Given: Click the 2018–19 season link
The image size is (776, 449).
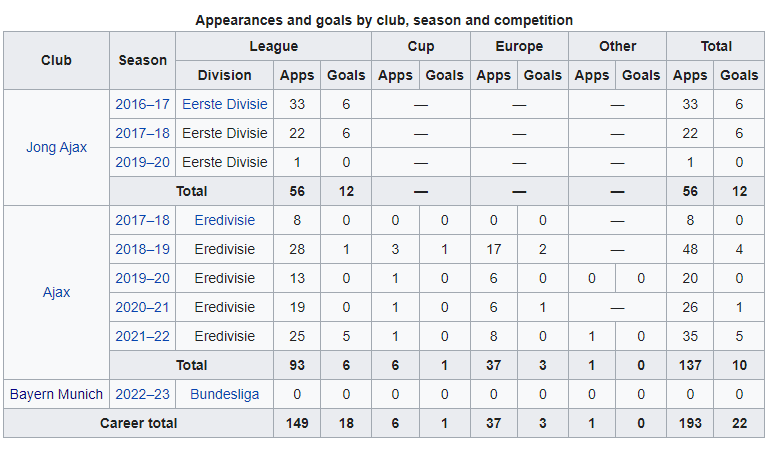Looking at the screenshot, I should coord(143,249).
